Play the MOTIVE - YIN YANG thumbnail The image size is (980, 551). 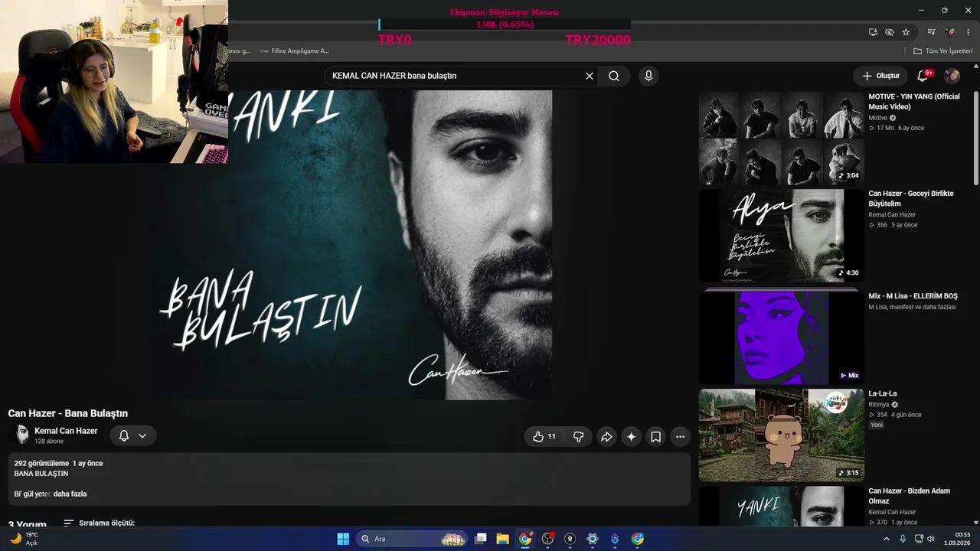781,139
